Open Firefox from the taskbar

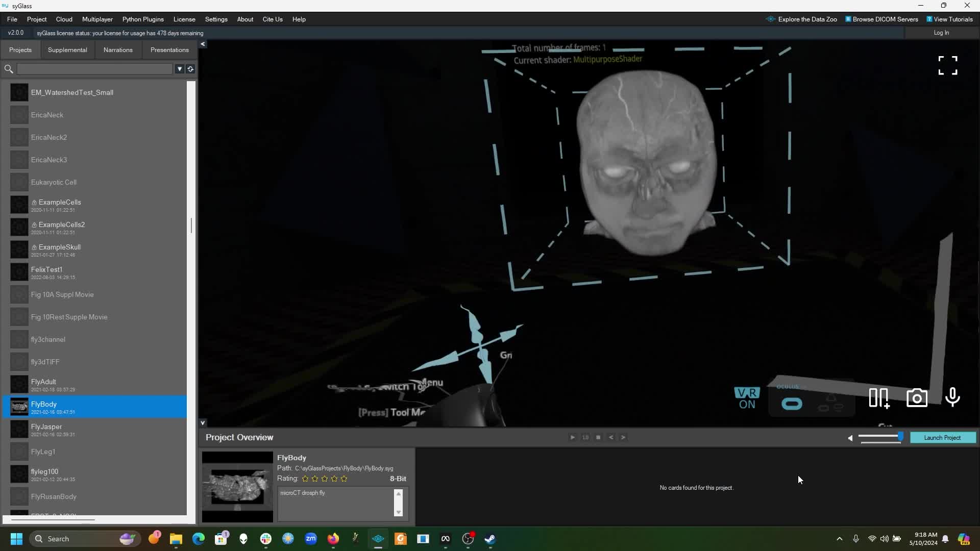[x=333, y=539]
